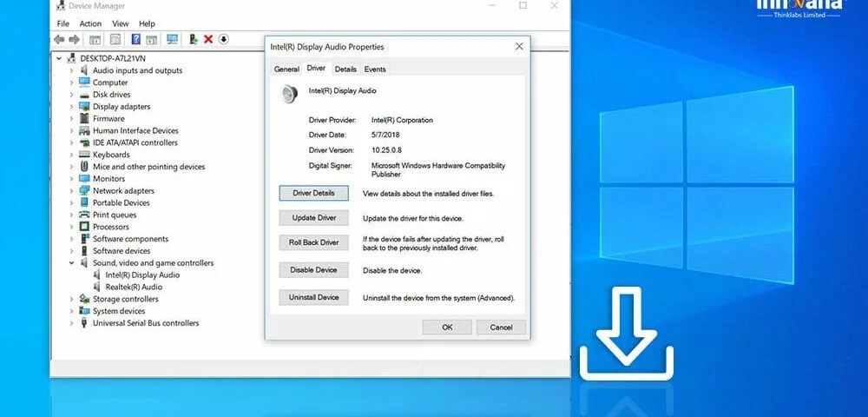Click the Computer category icon
868x417 pixels.
(x=84, y=83)
